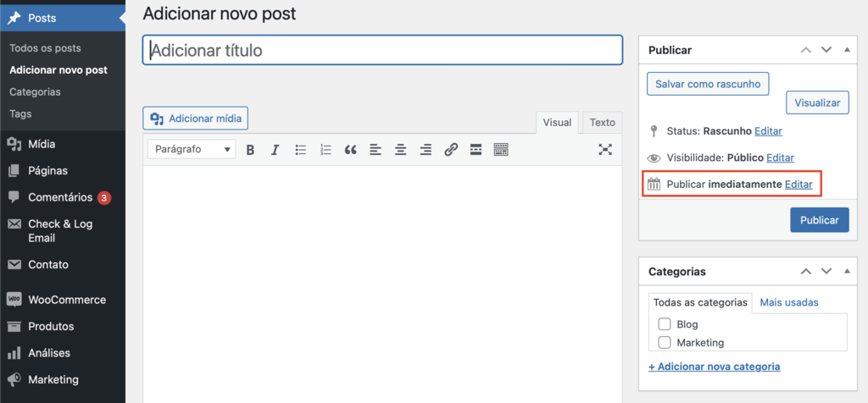
Task: Move Categorias box down arrow
Action: click(826, 272)
